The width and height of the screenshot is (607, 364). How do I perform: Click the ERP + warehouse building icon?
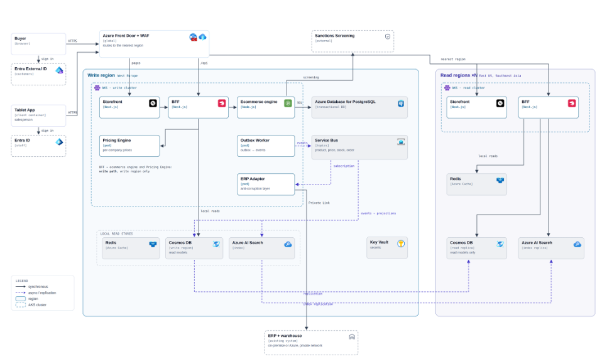click(x=352, y=336)
